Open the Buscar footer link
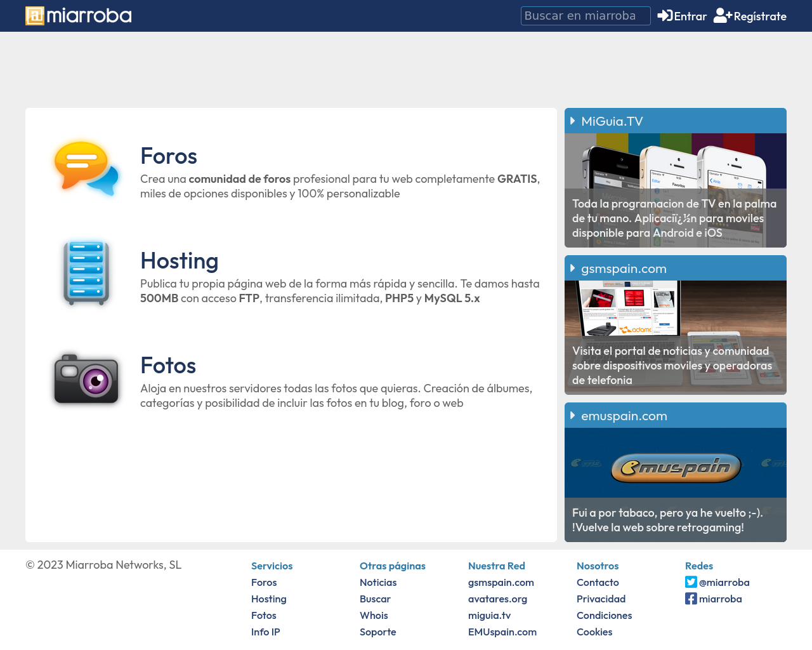812x650 pixels. 375,599
